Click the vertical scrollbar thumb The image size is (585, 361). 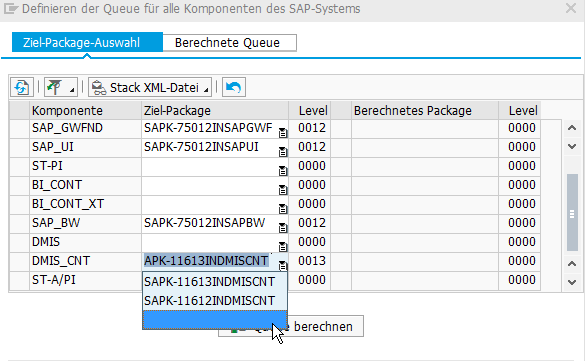(572, 213)
